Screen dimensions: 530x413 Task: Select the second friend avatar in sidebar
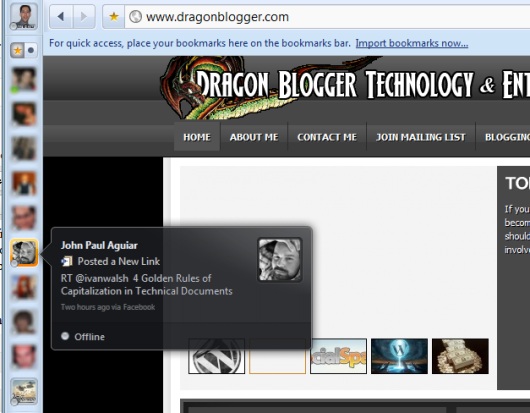[x=24, y=114]
